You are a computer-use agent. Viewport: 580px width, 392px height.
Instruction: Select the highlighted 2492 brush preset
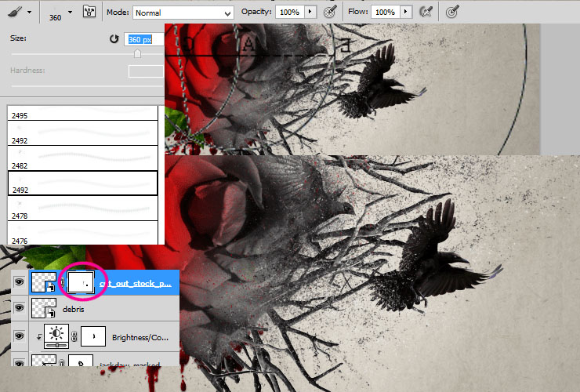pyautogui.click(x=82, y=183)
